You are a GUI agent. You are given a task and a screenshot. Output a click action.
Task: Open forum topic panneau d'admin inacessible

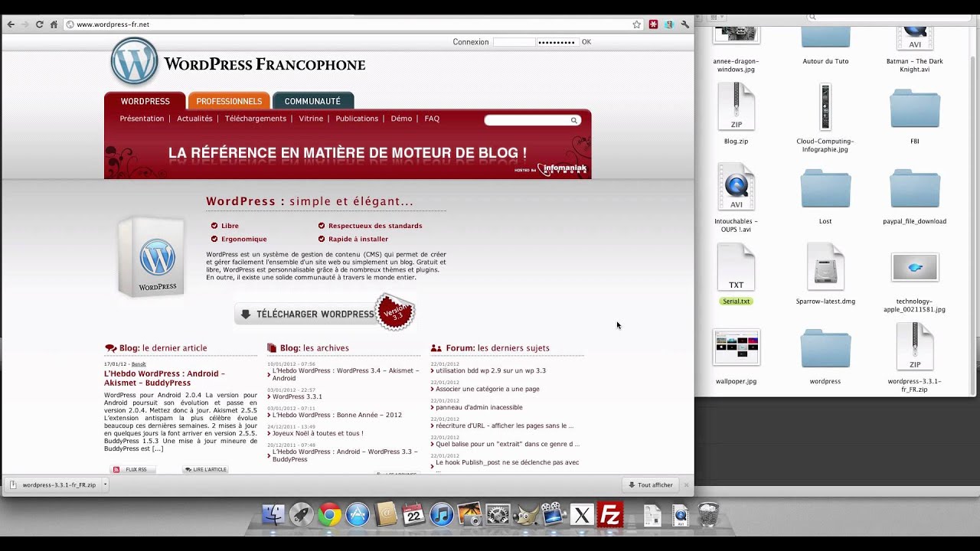pos(479,407)
